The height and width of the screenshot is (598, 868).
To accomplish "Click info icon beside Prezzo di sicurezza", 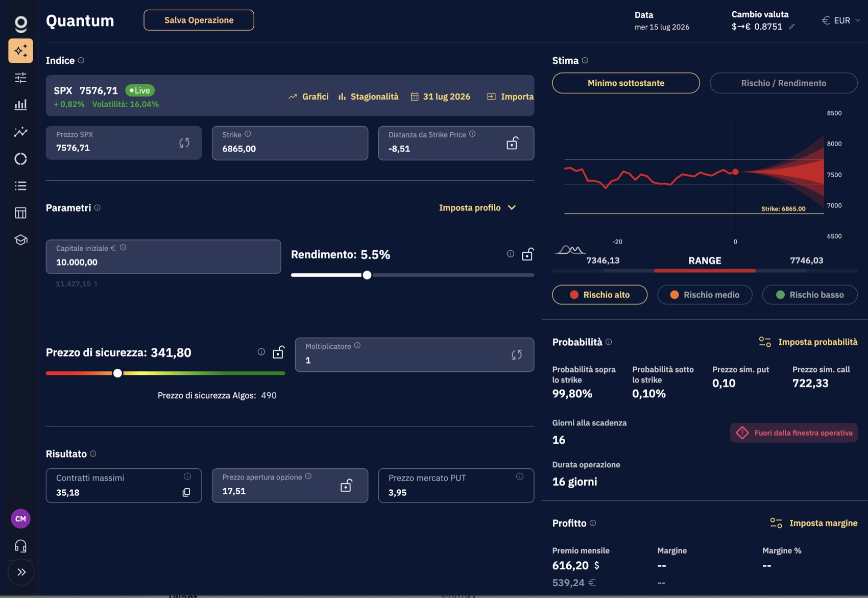I will [x=261, y=352].
